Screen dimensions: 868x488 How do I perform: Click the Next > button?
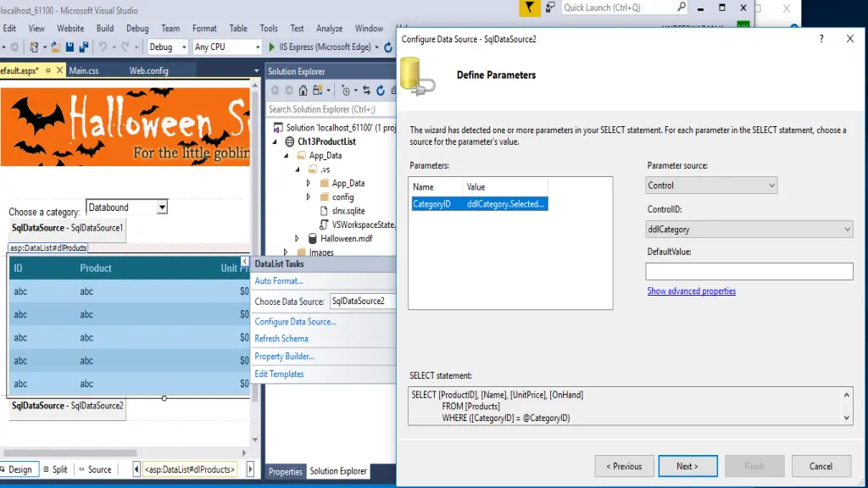pyautogui.click(x=687, y=466)
